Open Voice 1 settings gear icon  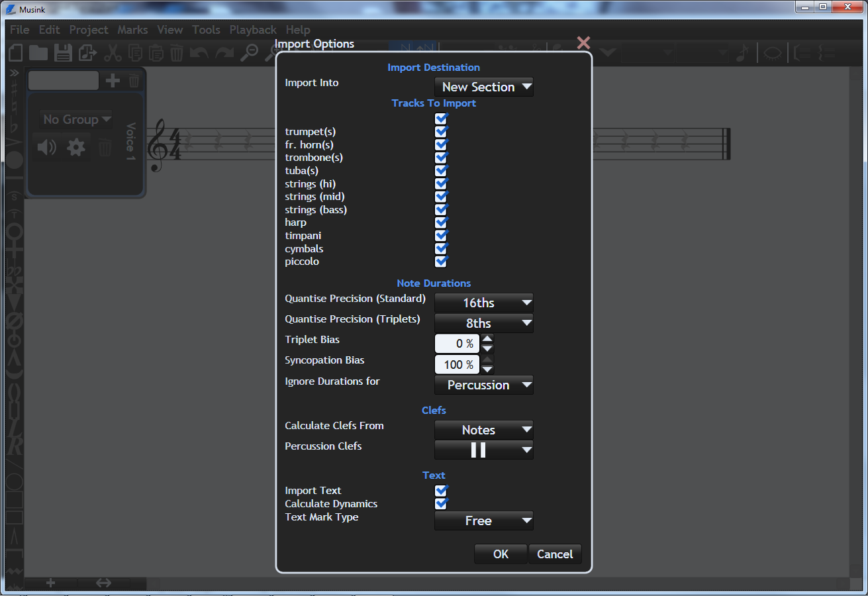coord(76,147)
